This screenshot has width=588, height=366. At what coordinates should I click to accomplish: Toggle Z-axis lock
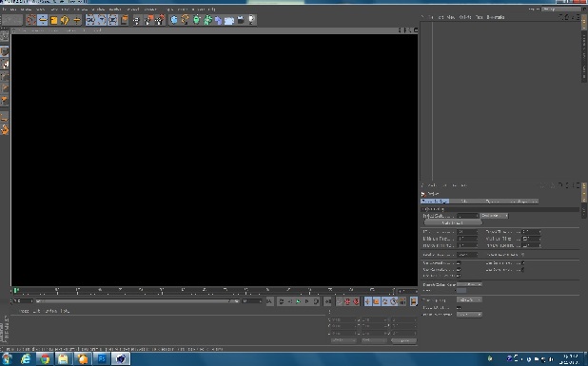[x=113, y=20]
